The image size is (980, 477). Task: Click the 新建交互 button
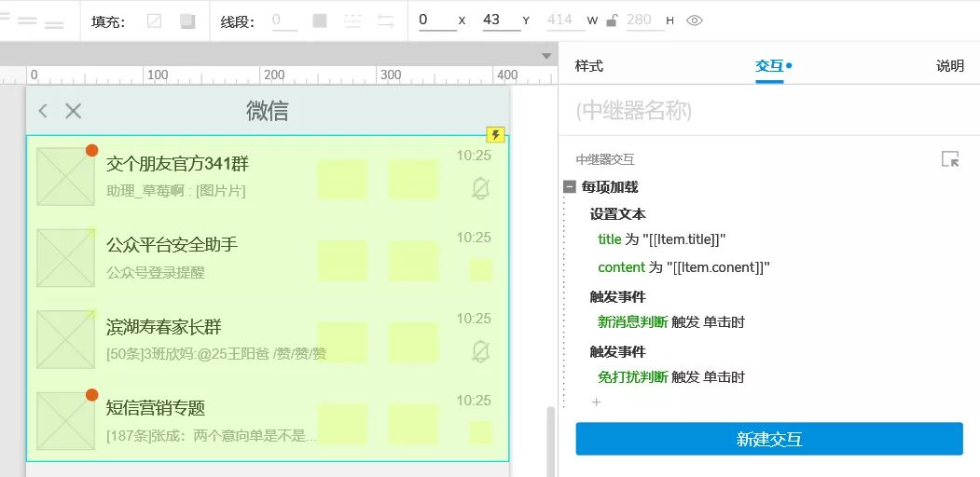[769, 439]
